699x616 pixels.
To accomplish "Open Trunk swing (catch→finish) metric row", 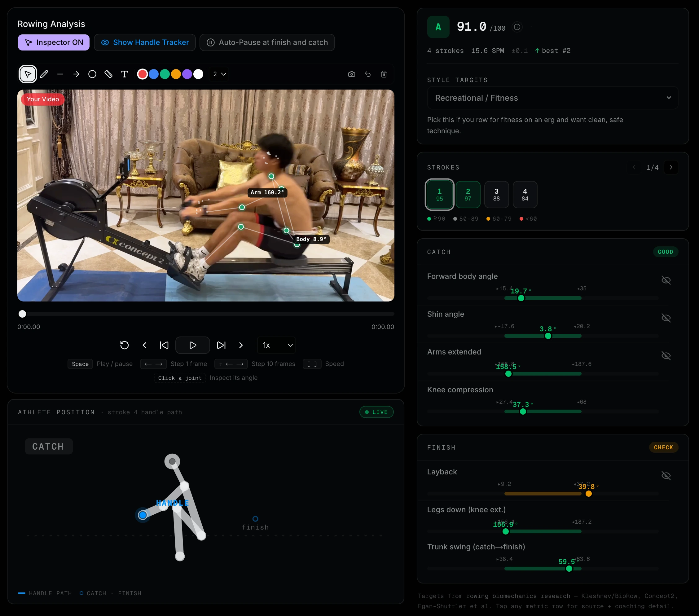I will [553, 557].
